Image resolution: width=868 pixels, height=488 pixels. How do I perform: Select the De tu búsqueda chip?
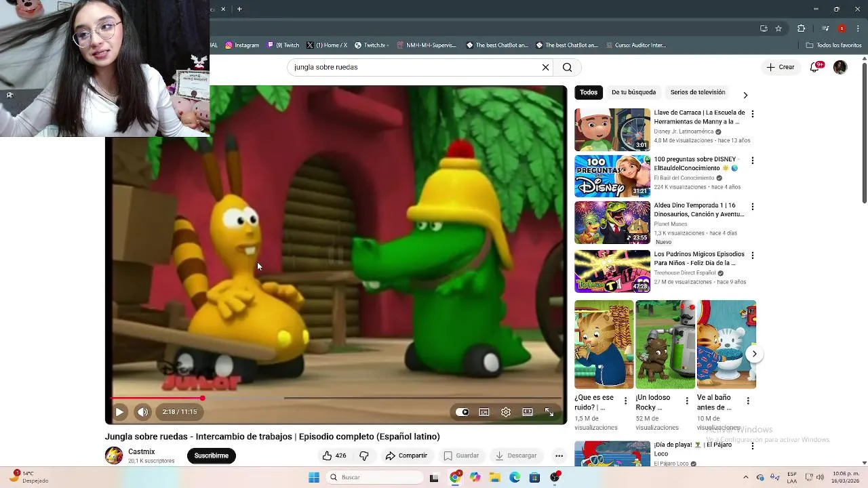point(633,92)
